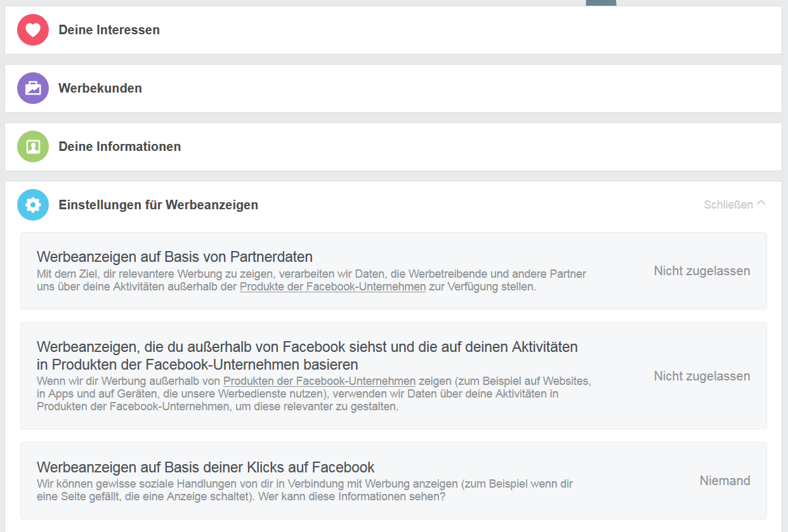Click the purple briefcase icon for Werbekunden
The image size is (788, 532).
[33, 88]
